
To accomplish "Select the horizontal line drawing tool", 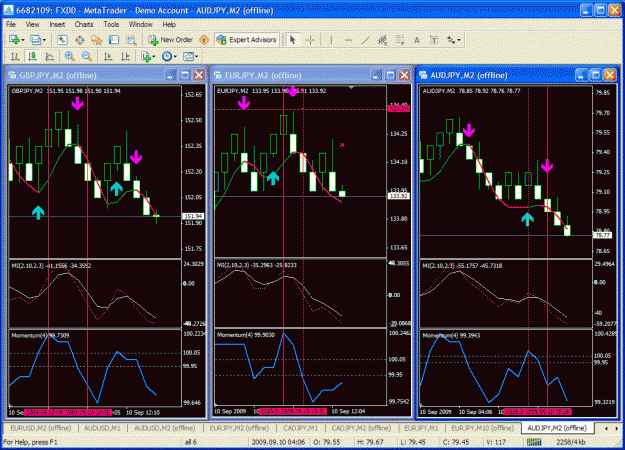I will coord(348,40).
